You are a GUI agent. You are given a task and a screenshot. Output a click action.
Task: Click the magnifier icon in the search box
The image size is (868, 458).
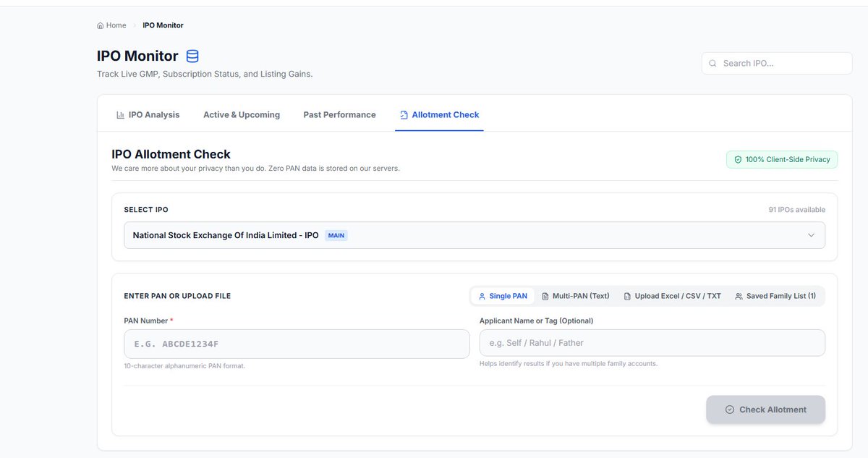coord(713,63)
